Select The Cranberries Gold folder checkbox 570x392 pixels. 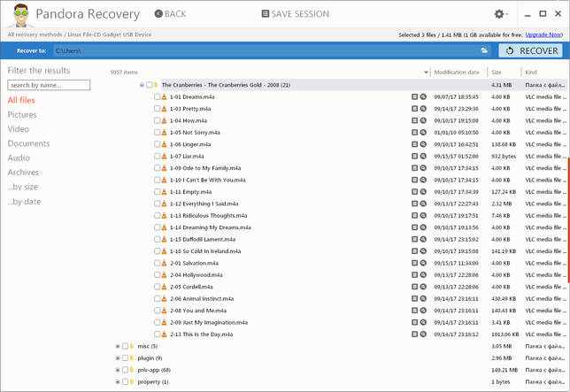click(149, 85)
